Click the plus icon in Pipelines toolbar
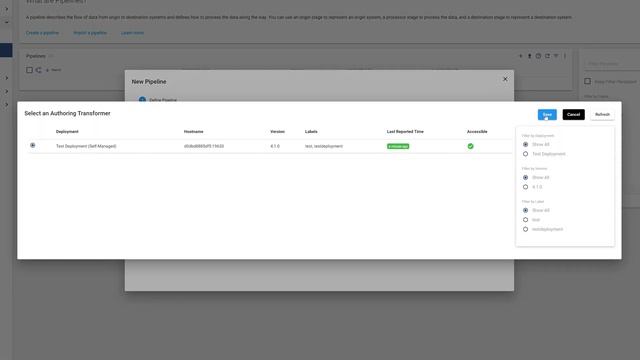640x360 pixels. coord(520,56)
